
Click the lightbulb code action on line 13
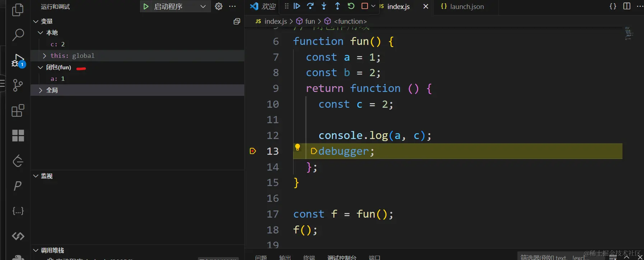297,147
